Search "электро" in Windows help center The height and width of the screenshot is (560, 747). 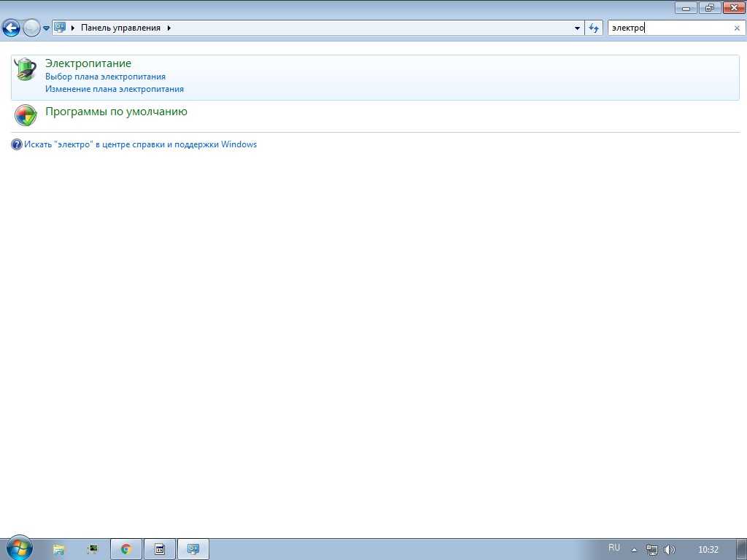pos(140,144)
